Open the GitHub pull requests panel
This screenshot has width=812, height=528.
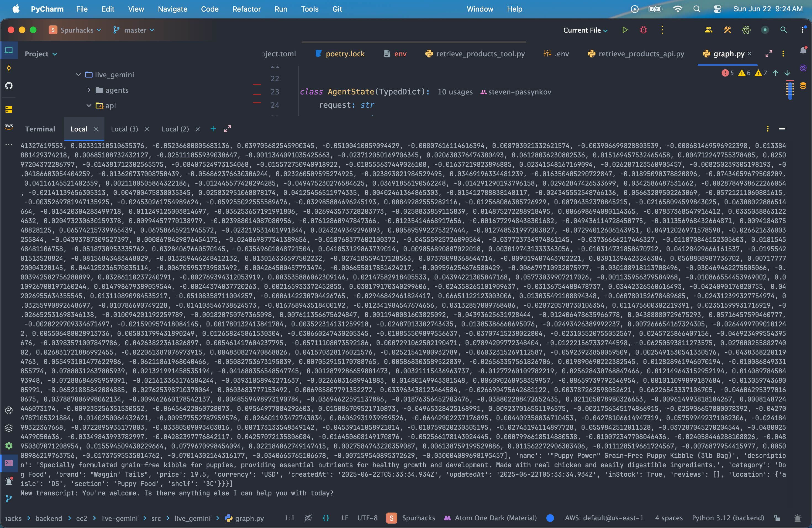click(x=9, y=86)
